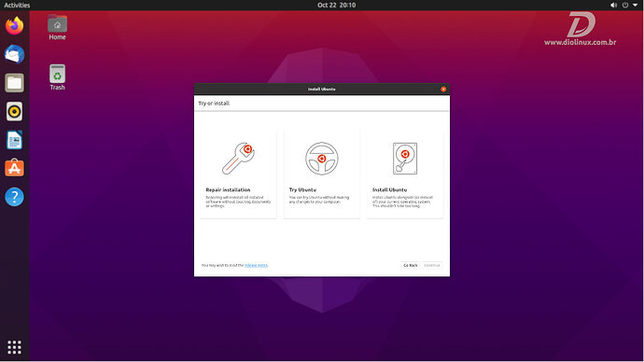Click the Go Back button
Screen dimensions: 644x362
coord(411,265)
